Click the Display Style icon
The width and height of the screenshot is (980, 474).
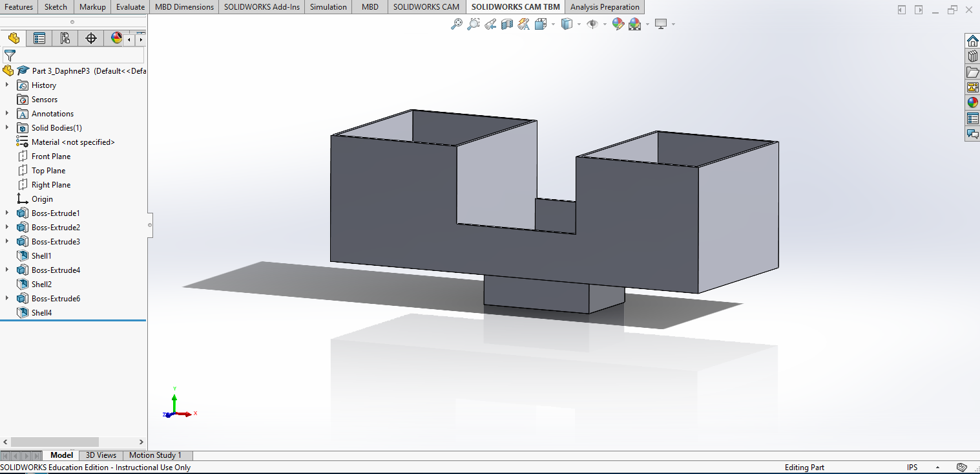(567, 24)
